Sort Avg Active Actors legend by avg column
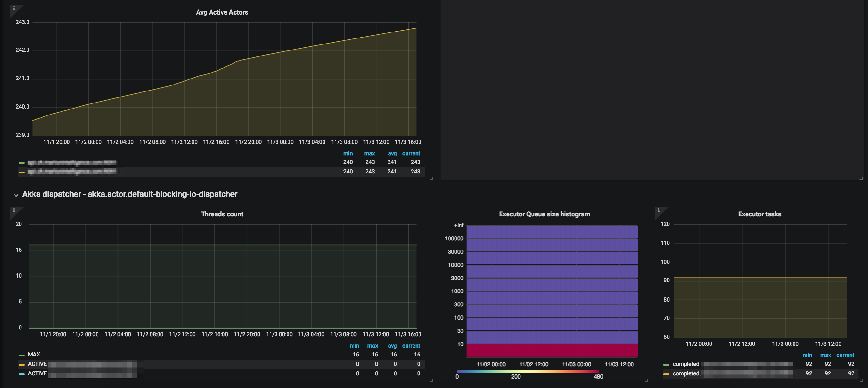The height and width of the screenshot is (388, 868). (x=392, y=153)
